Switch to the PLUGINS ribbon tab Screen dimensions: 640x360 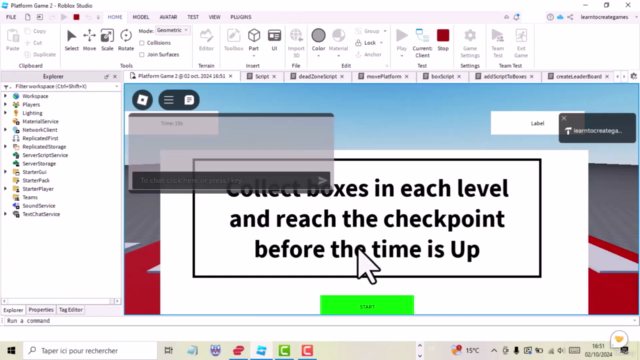(241, 17)
